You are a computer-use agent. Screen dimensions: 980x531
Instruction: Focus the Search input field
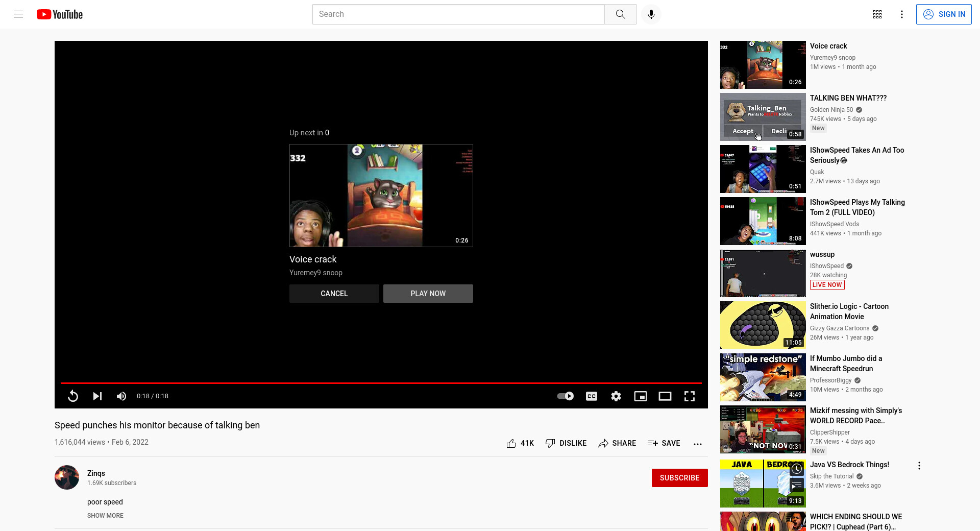[x=458, y=14]
